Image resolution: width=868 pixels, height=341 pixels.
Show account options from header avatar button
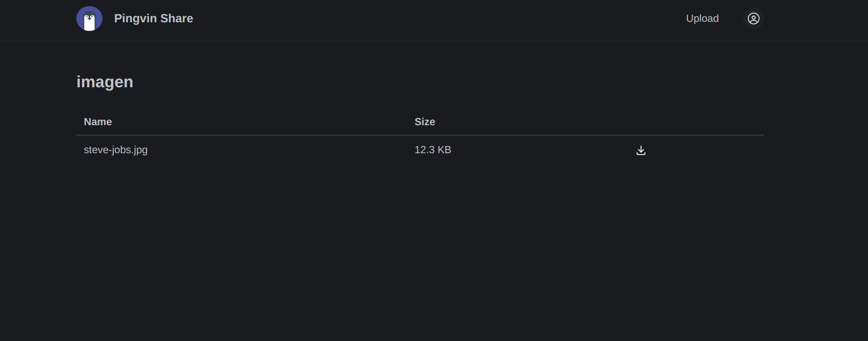click(x=753, y=18)
